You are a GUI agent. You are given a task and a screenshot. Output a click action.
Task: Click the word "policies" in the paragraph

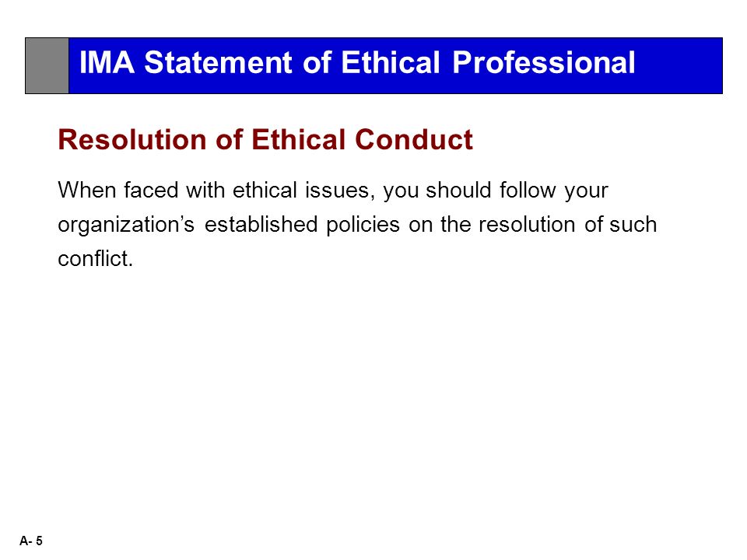(363, 224)
